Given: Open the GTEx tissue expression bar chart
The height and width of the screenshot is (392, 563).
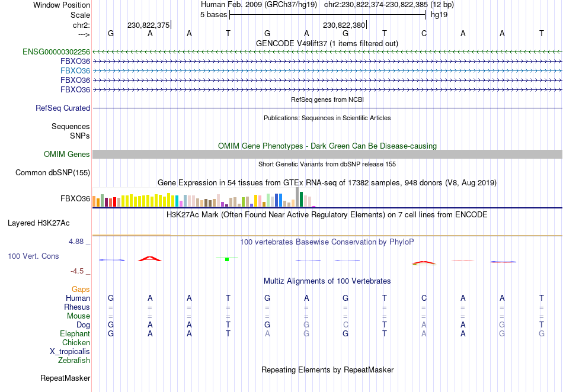Looking at the screenshot, I should click(204, 197).
